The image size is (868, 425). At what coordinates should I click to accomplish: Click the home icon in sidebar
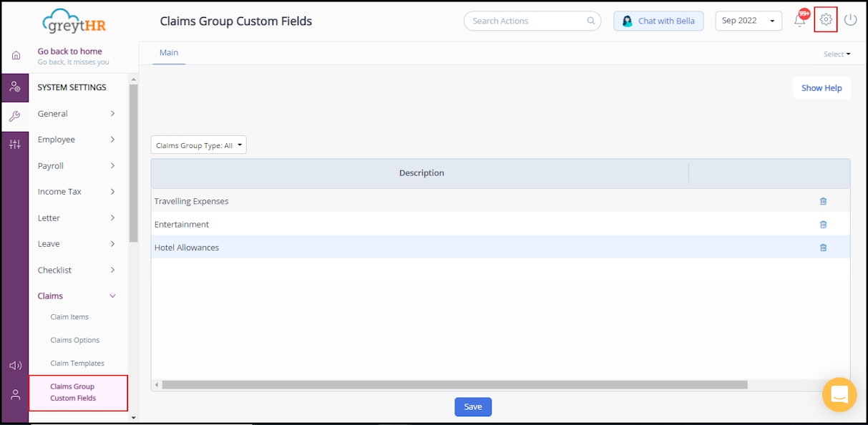tap(16, 55)
